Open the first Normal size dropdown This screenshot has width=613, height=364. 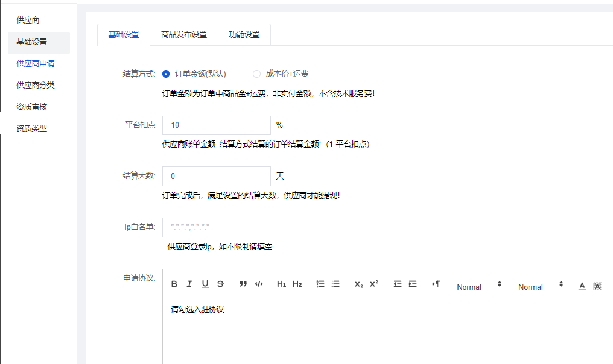pos(478,286)
